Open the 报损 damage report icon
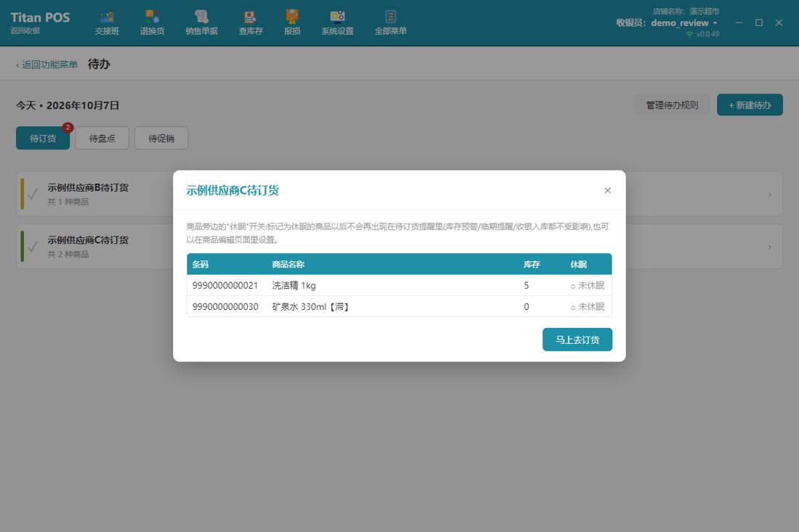 [292, 23]
